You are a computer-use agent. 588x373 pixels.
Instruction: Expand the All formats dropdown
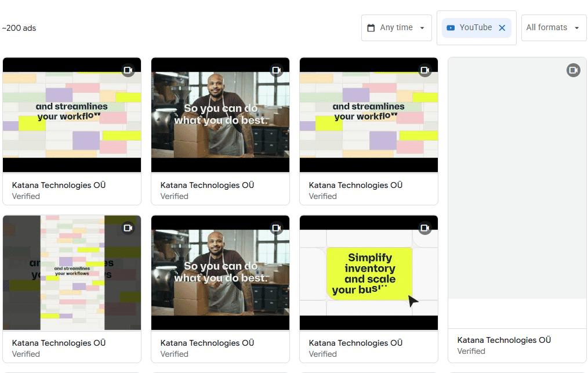pos(554,28)
